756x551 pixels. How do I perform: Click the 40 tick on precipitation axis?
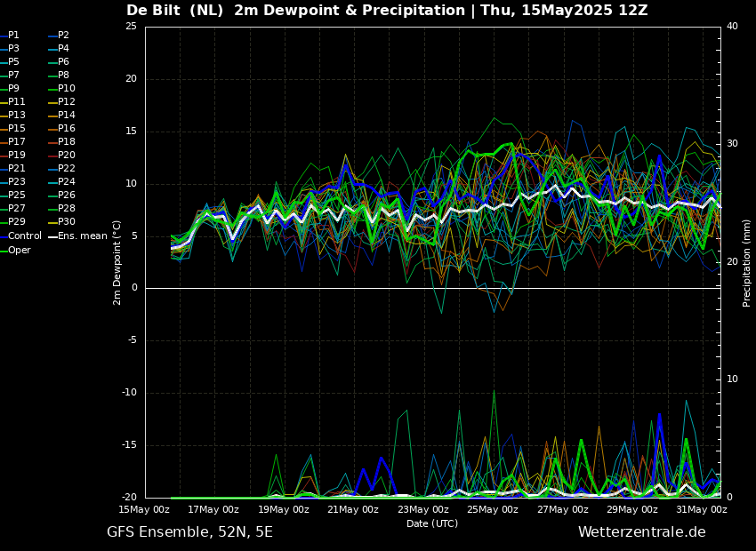[x=732, y=27]
